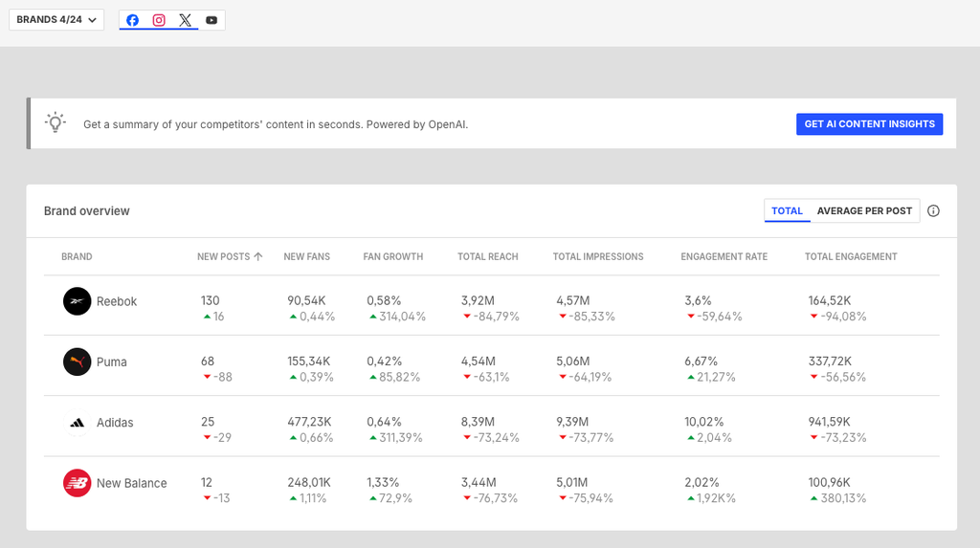The height and width of the screenshot is (548, 980).
Task: Click the New Balance brand logo
Action: [x=77, y=483]
